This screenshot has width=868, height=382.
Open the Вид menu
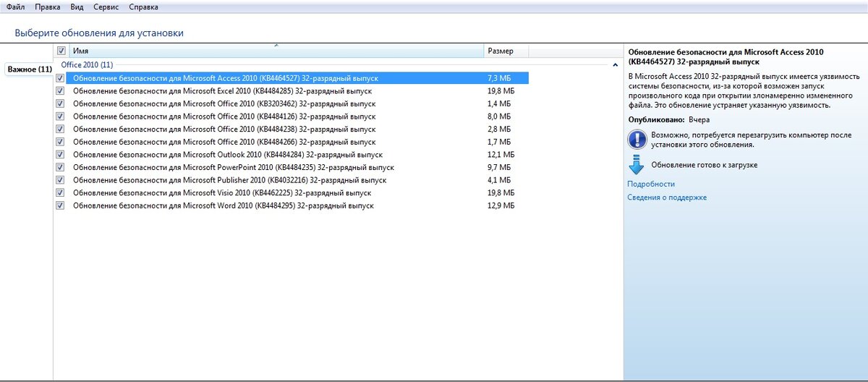[77, 7]
